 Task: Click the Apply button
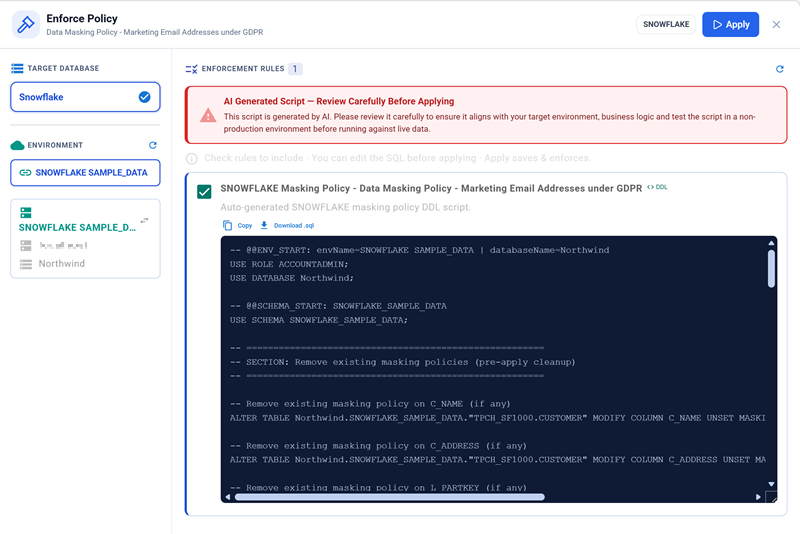tap(730, 24)
